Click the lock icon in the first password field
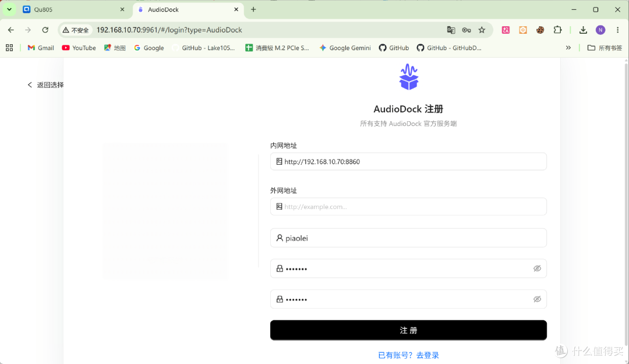 280,268
